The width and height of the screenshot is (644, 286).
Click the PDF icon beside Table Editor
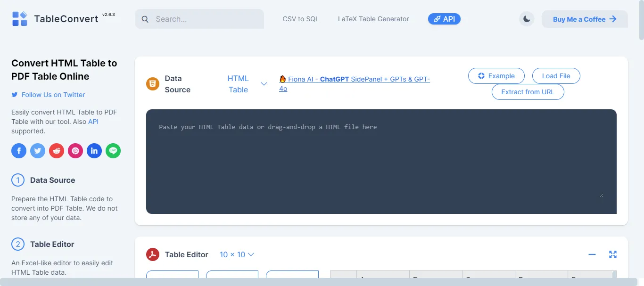(153, 254)
